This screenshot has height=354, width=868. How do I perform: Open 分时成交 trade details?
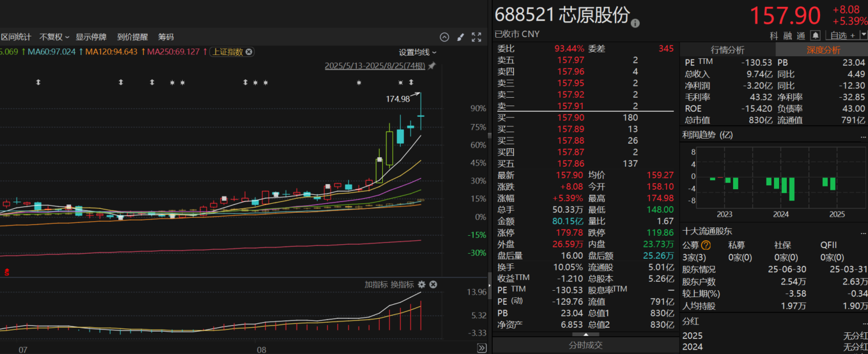(585, 345)
